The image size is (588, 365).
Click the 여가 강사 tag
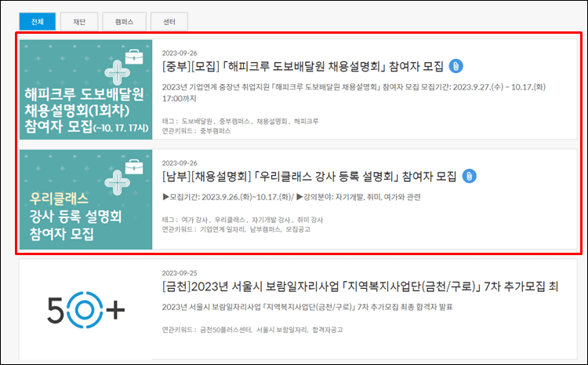click(x=194, y=220)
